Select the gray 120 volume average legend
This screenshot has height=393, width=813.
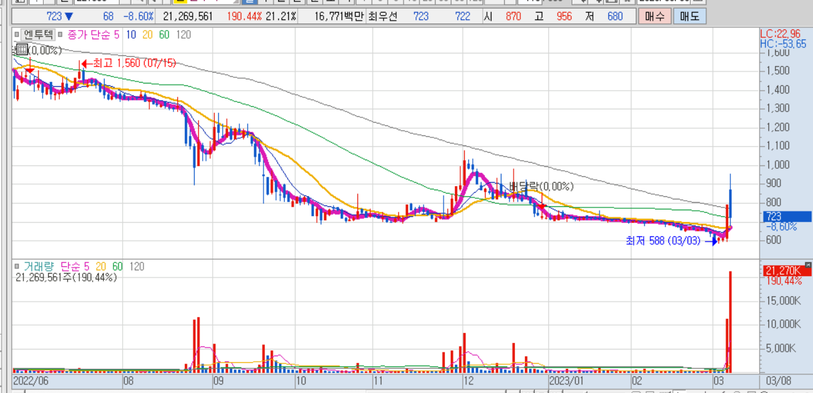(x=137, y=267)
